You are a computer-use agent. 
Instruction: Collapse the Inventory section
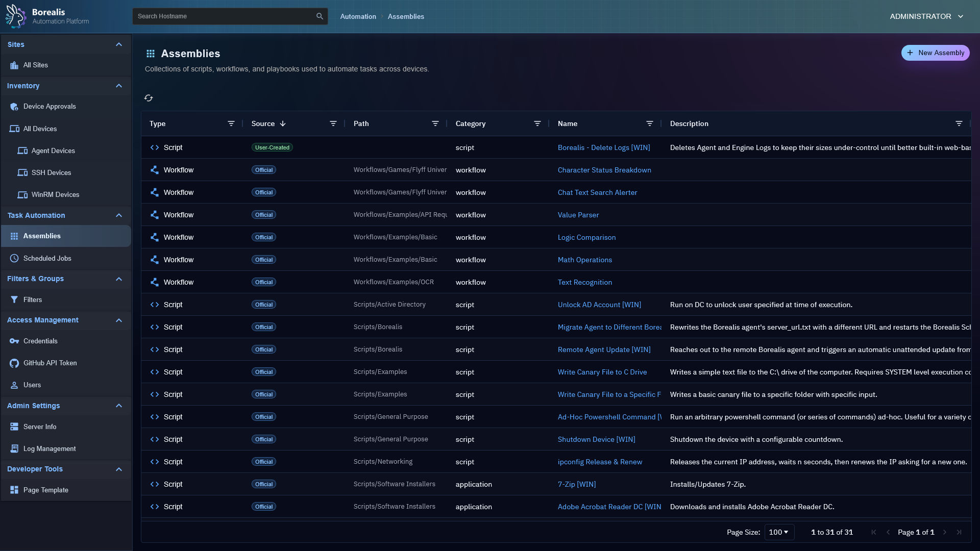pyautogui.click(x=119, y=86)
